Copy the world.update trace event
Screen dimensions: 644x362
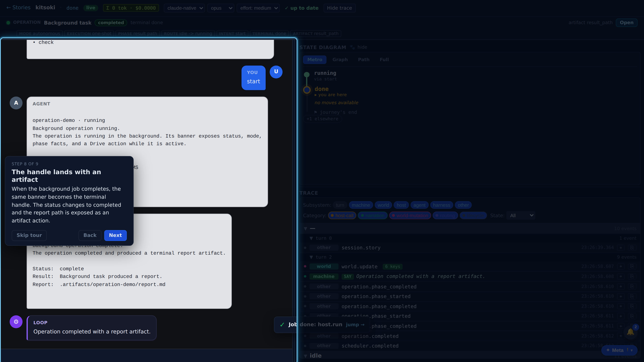(x=632, y=266)
